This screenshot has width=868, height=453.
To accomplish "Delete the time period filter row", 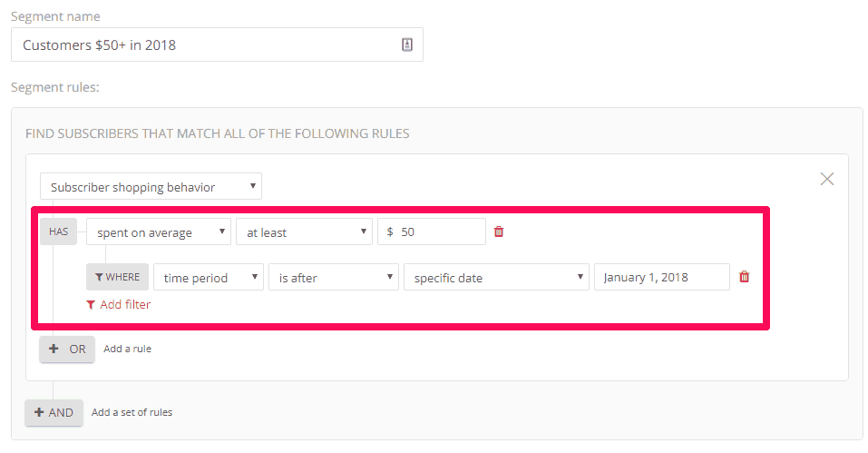I will pyautogui.click(x=745, y=276).
